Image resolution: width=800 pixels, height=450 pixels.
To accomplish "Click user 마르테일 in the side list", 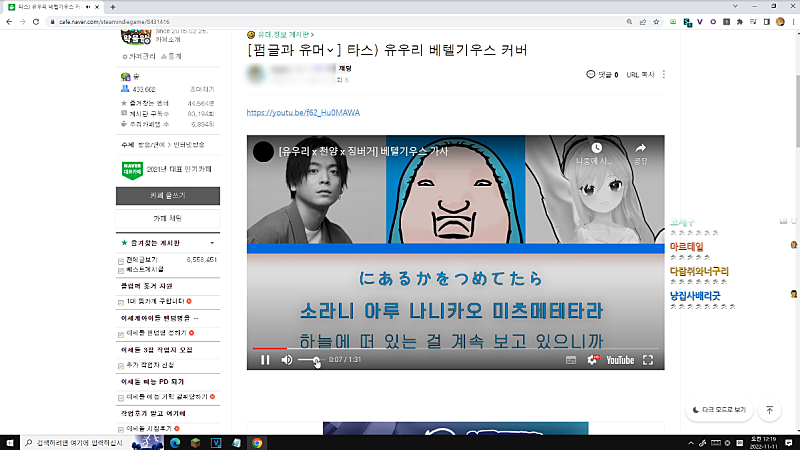I will 687,246.
